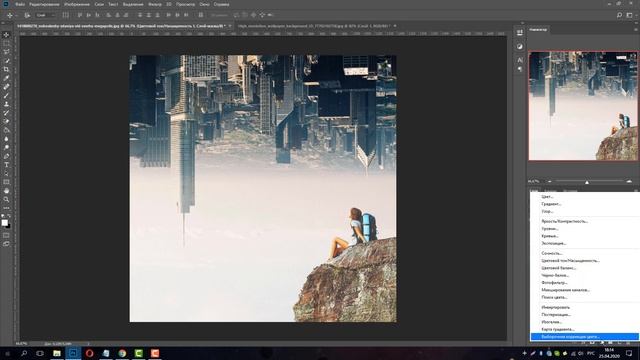This screenshot has width=640, height=360.
Task: Open the auto-select 'Слой' dropdown
Action: (46, 15)
